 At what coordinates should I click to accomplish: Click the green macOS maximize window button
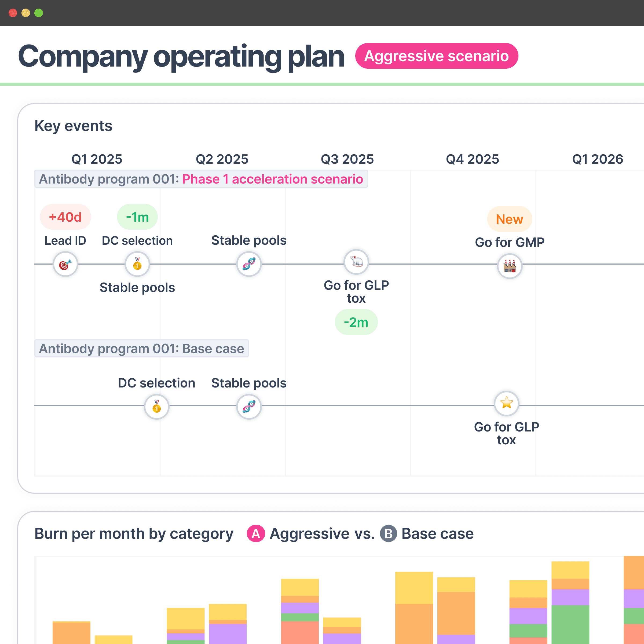coord(39,13)
